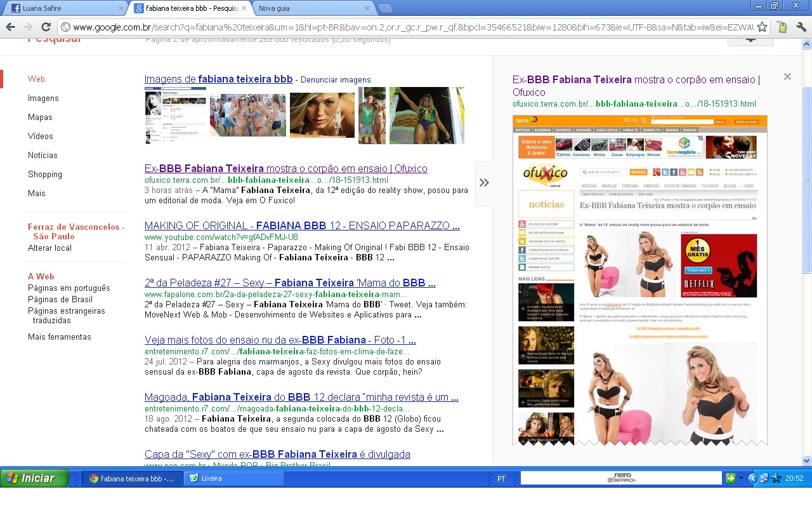Select Imagens in the left sidebar
The width and height of the screenshot is (812, 508).
tap(43, 98)
